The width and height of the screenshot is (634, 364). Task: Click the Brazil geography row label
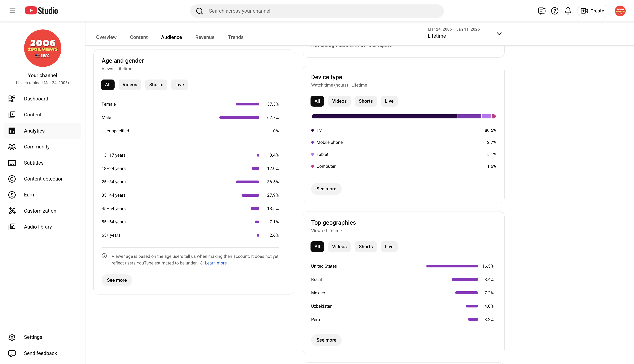(316, 279)
